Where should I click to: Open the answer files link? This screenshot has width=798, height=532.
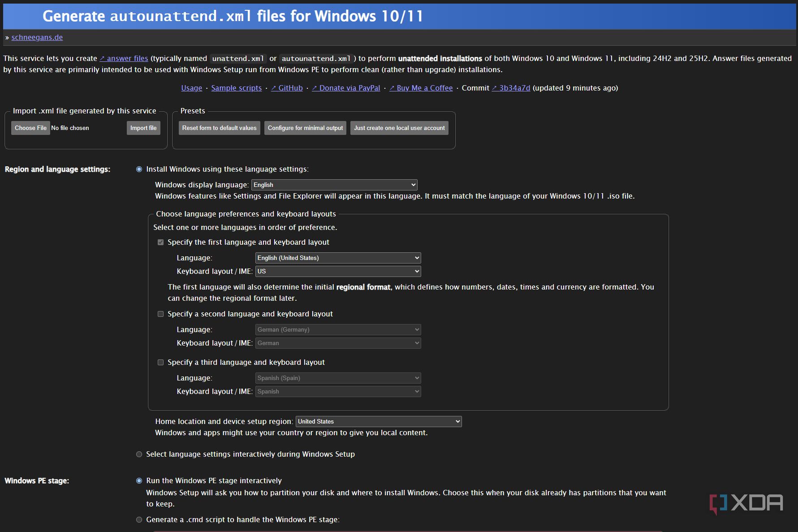(124, 58)
